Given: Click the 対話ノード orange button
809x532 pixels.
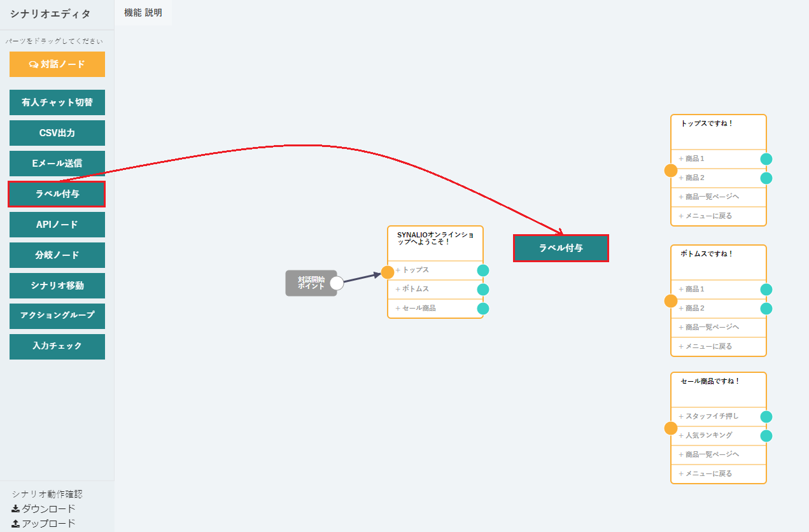Looking at the screenshot, I should 57,64.
